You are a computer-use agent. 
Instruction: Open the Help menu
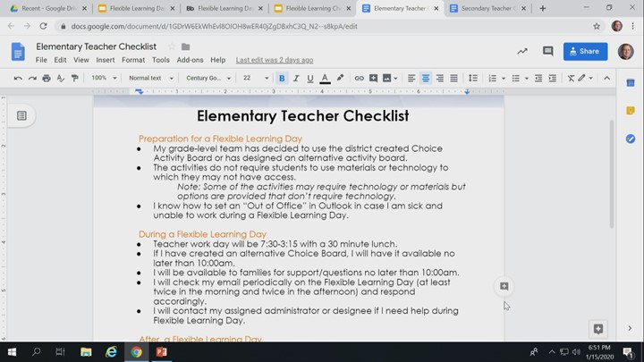coord(217,60)
